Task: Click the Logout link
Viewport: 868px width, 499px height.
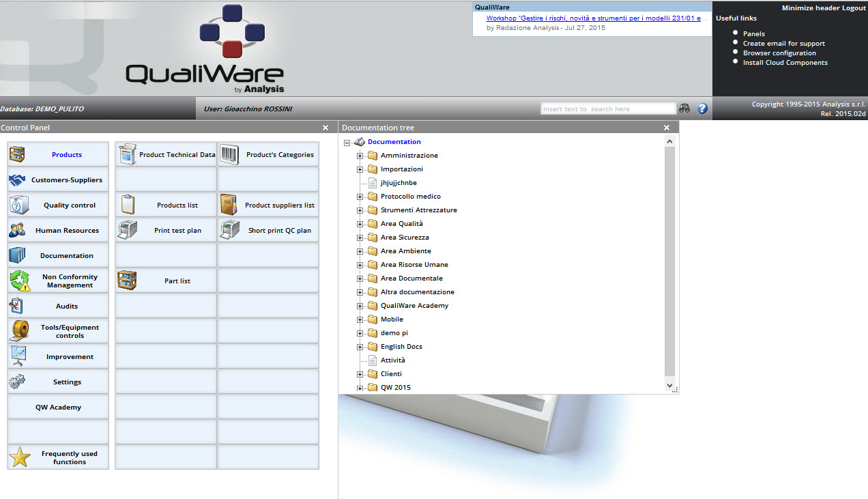Action: coord(854,8)
